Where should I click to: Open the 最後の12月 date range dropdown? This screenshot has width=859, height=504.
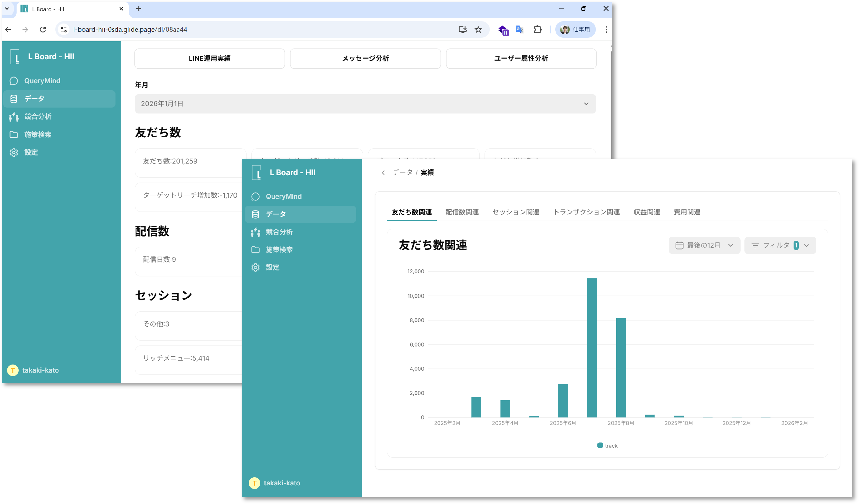coord(704,245)
